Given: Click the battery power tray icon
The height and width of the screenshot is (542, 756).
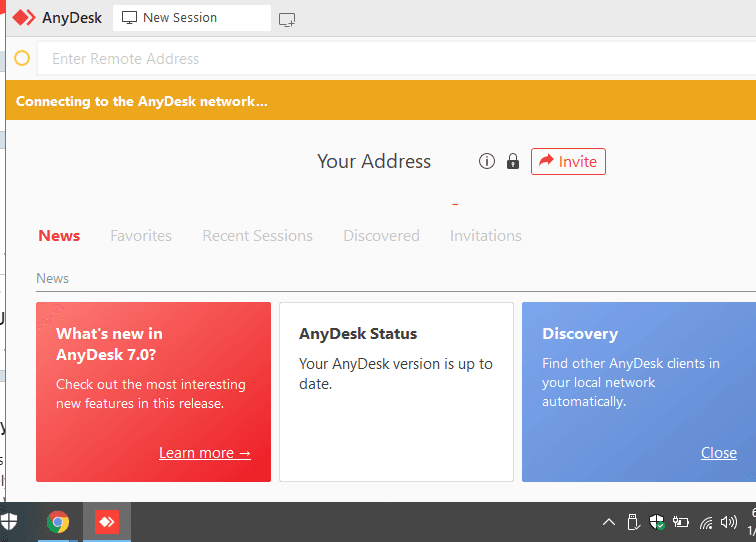Looking at the screenshot, I should tap(680, 522).
